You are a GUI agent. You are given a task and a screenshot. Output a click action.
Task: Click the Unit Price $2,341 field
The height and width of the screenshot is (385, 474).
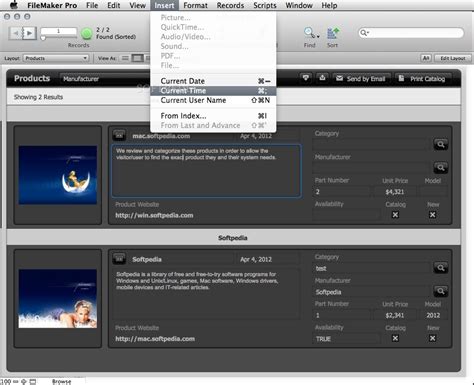[395, 315]
